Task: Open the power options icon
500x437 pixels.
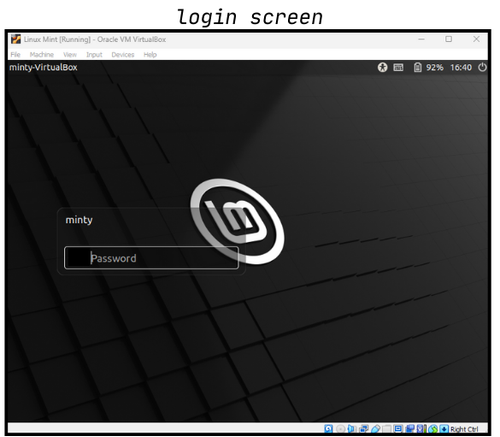Action: pos(482,67)
